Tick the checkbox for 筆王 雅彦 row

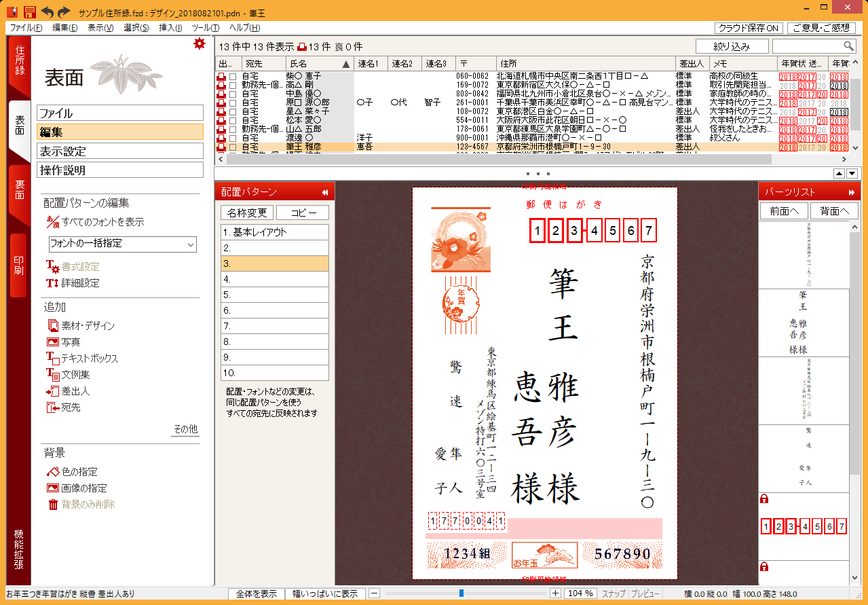[233, 147]
